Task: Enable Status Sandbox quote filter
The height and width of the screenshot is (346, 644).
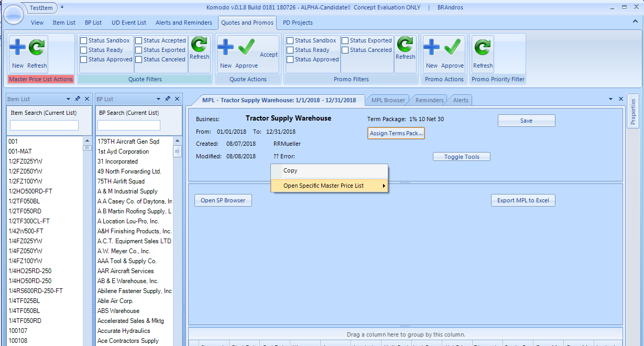Action: 84,40
